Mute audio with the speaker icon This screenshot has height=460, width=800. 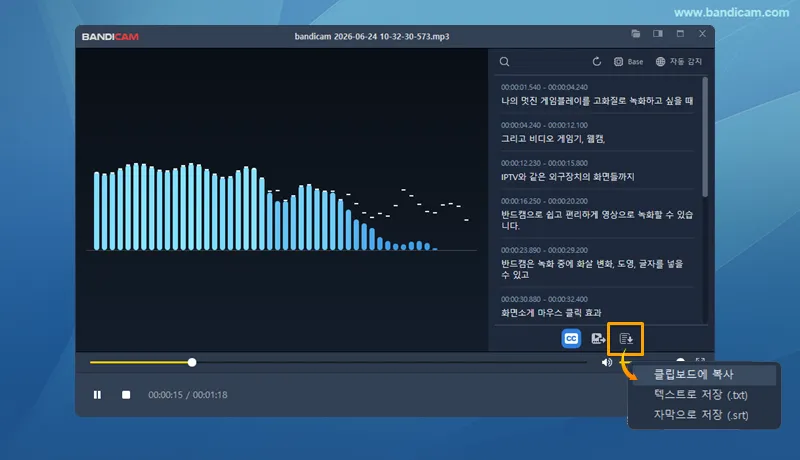(607, 362)
